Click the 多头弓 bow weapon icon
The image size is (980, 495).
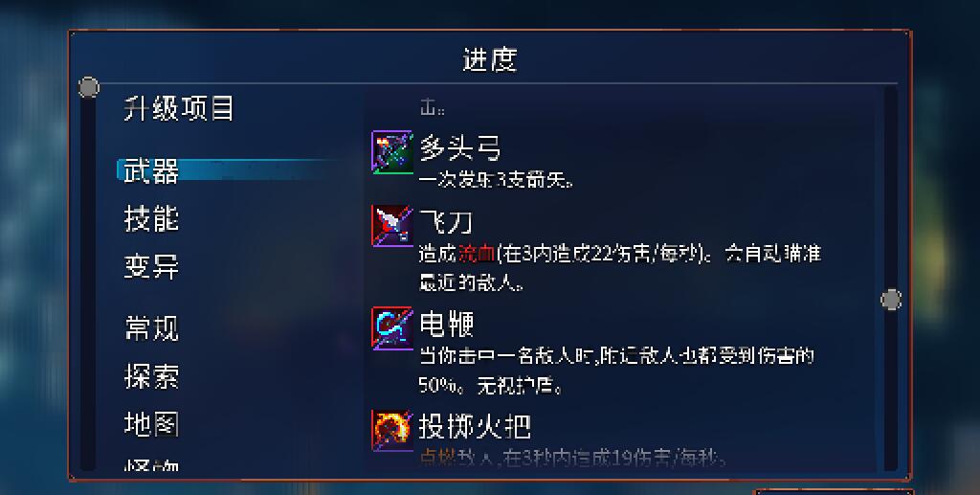coord(392,152)
